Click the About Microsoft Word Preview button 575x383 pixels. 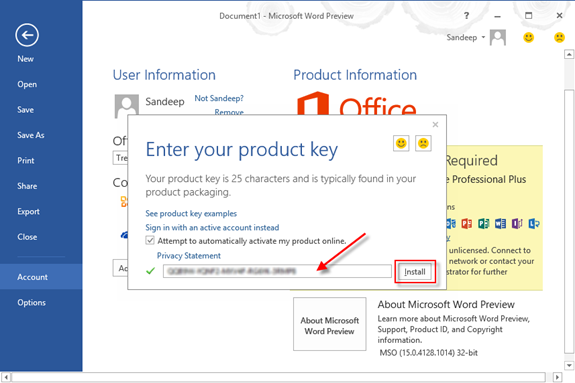point(330,324)
